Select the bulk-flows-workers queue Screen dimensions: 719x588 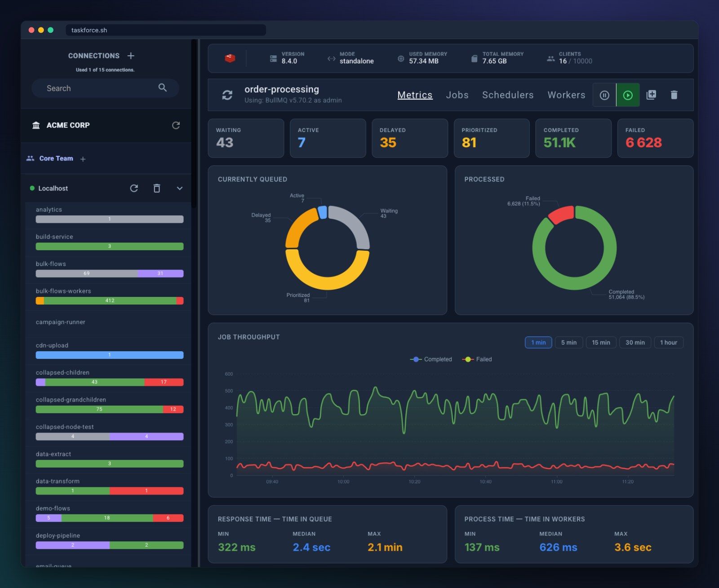[109, 296]
